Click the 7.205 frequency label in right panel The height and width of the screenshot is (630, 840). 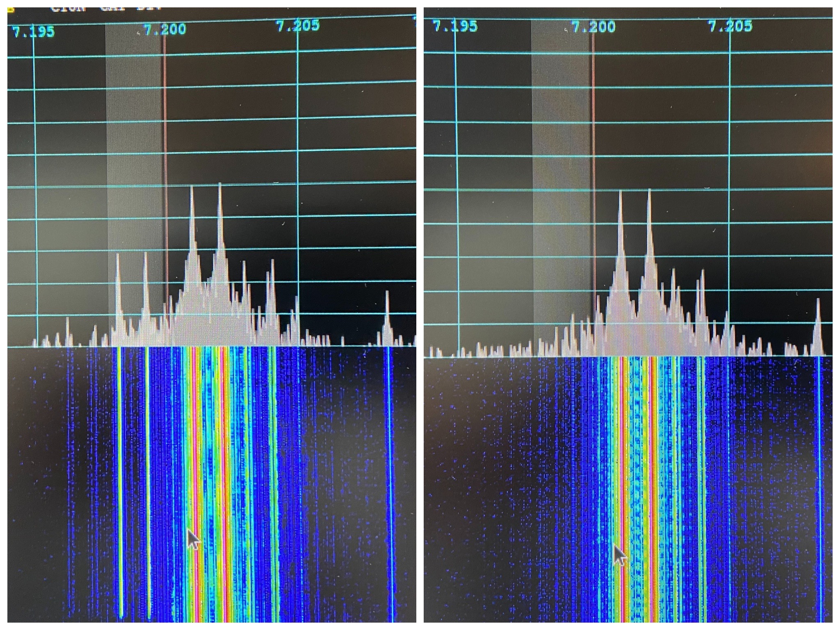point(730,27)
